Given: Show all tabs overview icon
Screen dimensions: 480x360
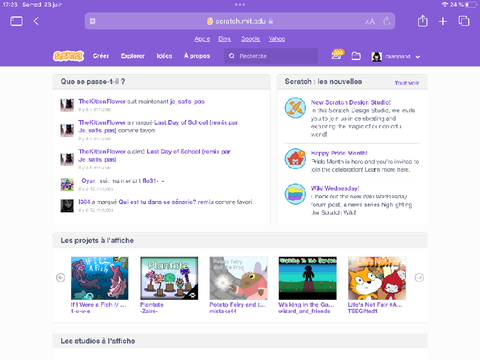Looking at the screenshot, I should [x=464, y=21].
